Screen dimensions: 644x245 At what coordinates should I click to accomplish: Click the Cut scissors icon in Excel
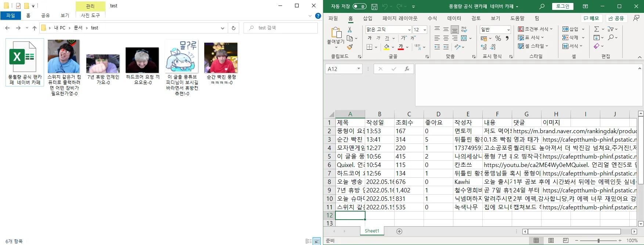click(x=350, y=29)
